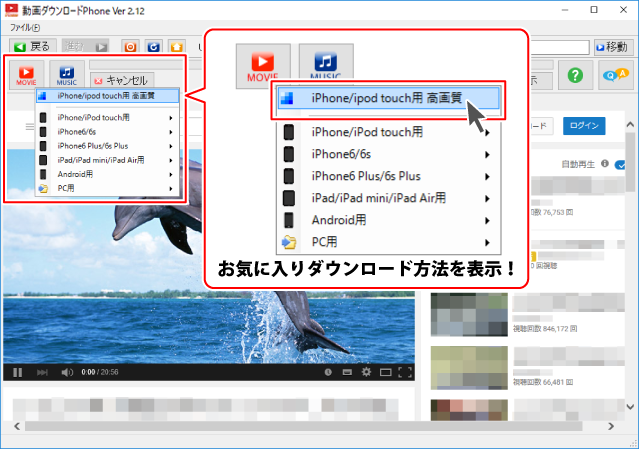
Task: Pause the video
Action: coord(18,372)
